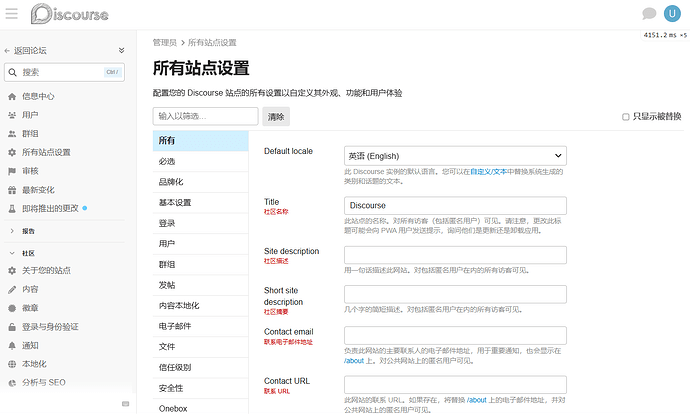Click the gear icon beside 所有站点设置
Image resolution: width=690 pixels, height=414 pixels.
(x=12, y=152)
